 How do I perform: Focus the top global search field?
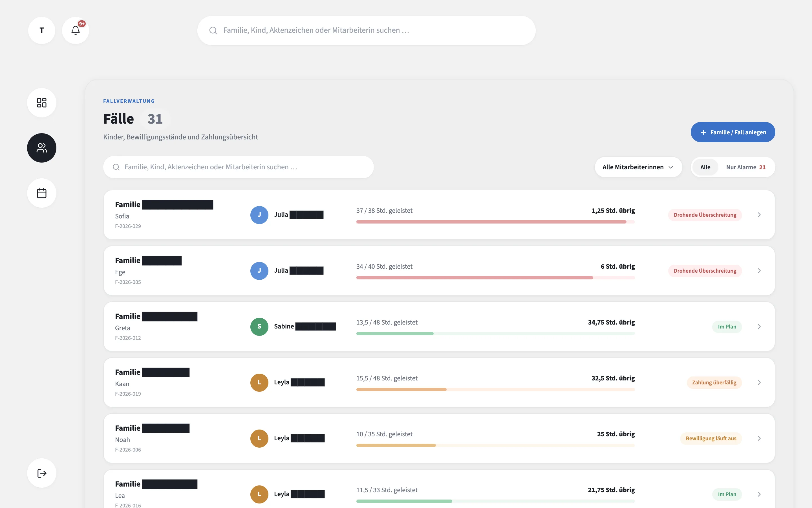coord(366,30)
